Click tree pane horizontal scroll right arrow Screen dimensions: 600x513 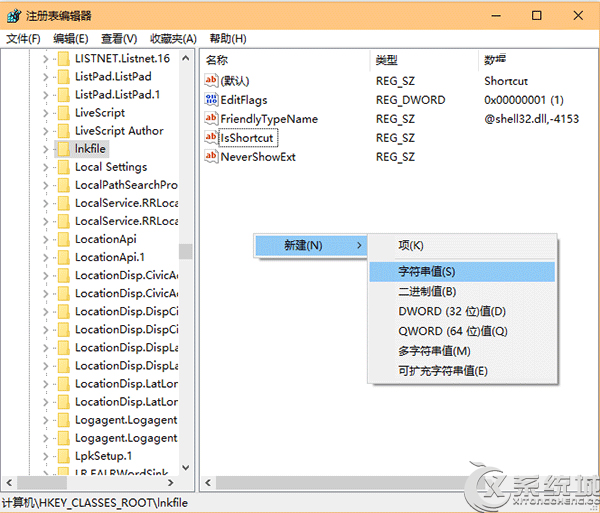click(x=171, y=483)
